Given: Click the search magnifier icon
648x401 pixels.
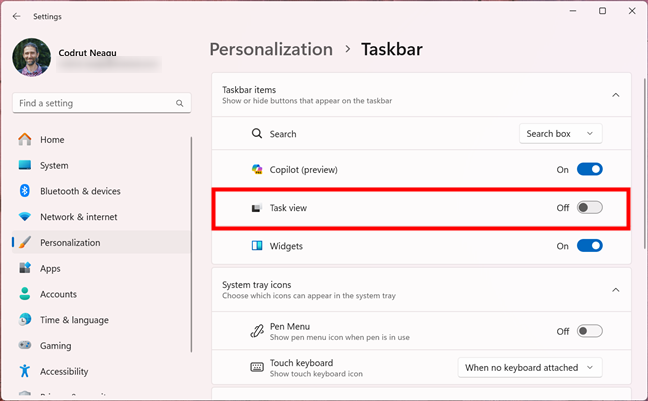Looking at the screenshot, I should (x=179, y=103).
